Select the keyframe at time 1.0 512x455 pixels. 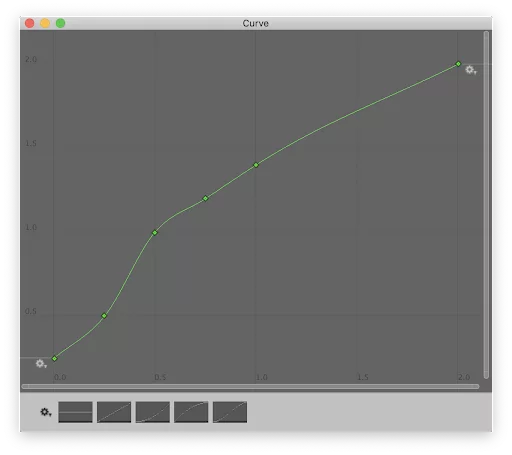point(256,165)
